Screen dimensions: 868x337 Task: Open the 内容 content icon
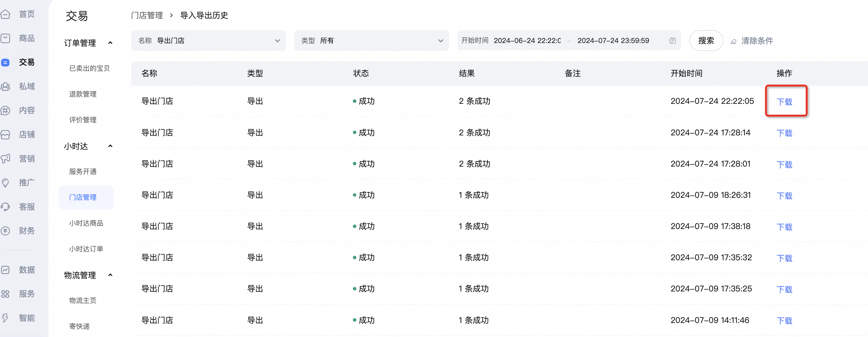coord(5,111)
